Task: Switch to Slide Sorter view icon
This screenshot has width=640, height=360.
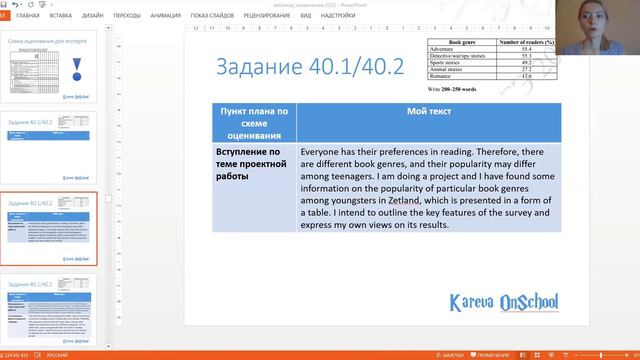Action: pos(537,355)
